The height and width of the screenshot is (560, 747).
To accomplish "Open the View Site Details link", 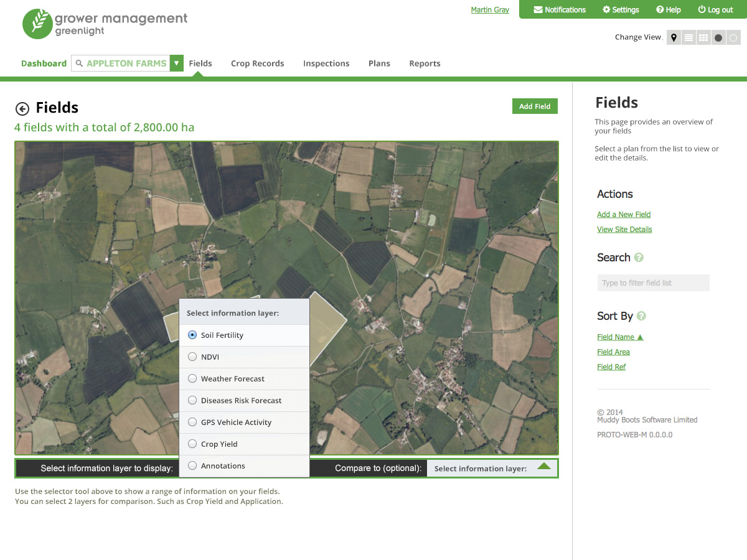I will pos(624,229).
